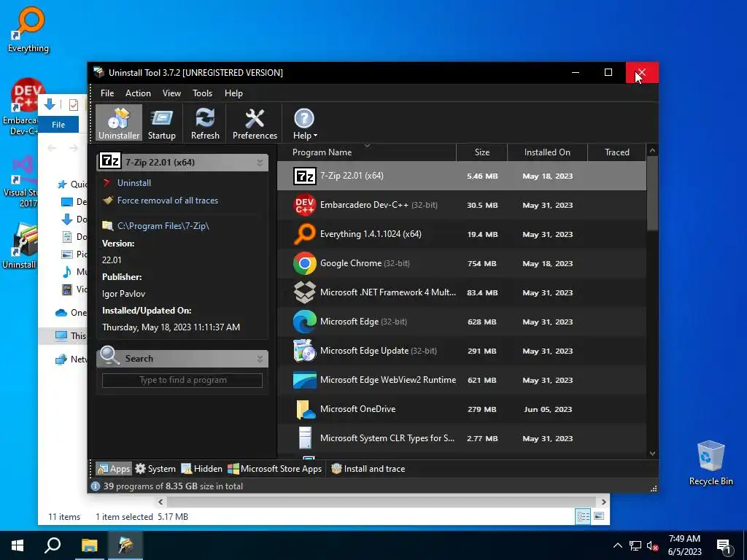Viewport: 747px width, 560px height.
Task: Click Uninstall Tool taskbar icon
Action: point(125,545)
